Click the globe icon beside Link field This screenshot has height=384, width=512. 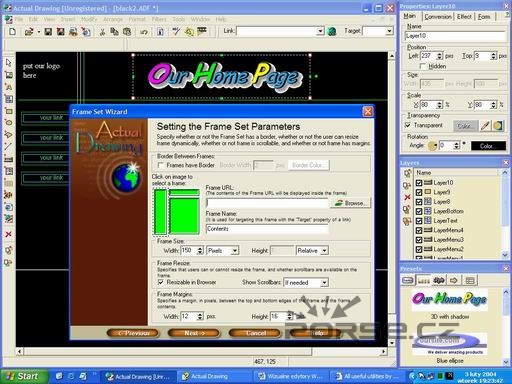[x=332, y=31]
